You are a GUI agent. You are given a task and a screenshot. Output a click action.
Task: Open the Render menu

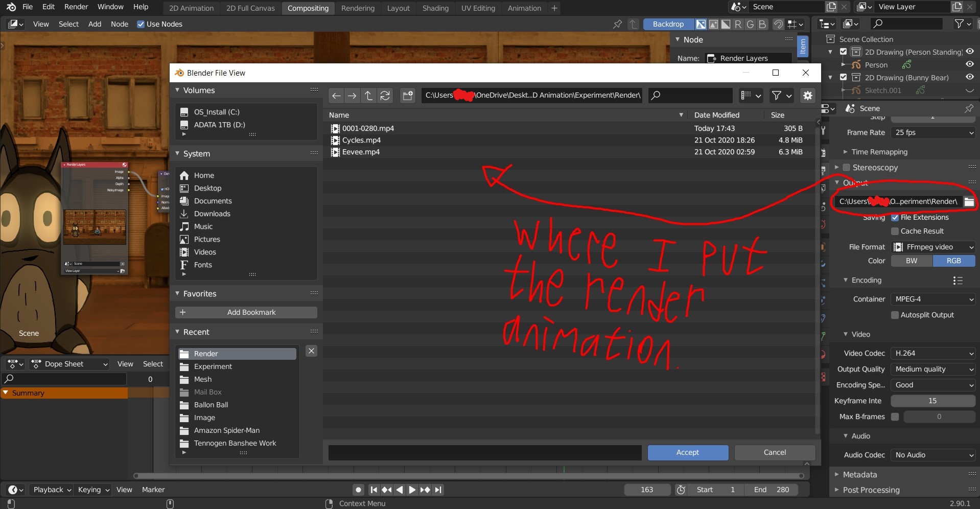pyautogui.click(x=76, y=7)
